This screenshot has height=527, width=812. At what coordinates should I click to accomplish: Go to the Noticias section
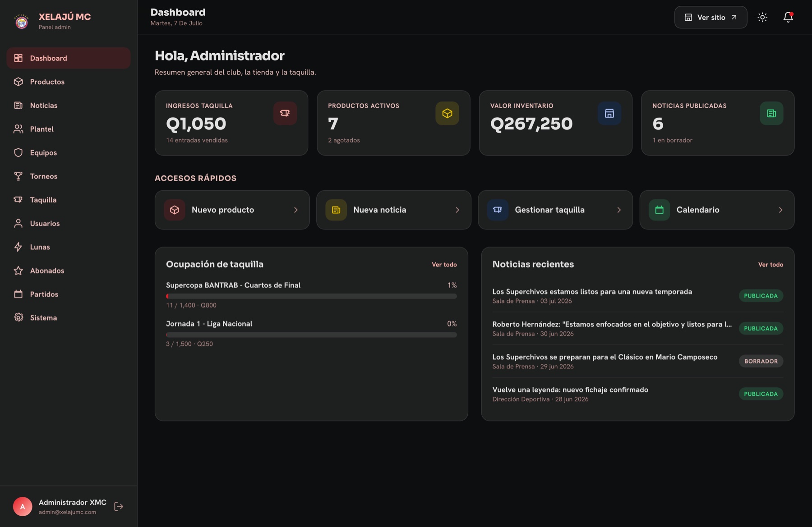coord(69,105)
